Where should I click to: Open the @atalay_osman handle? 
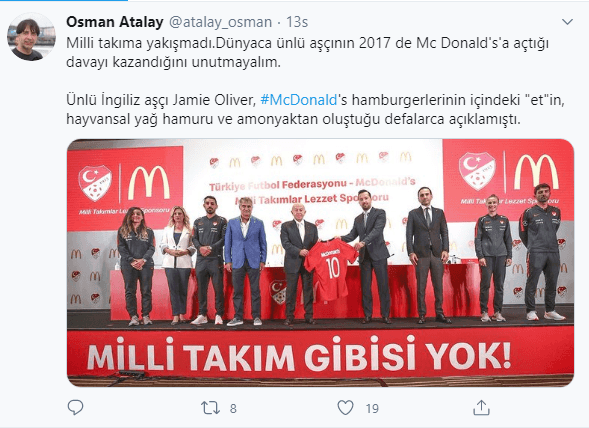(220, 22)
